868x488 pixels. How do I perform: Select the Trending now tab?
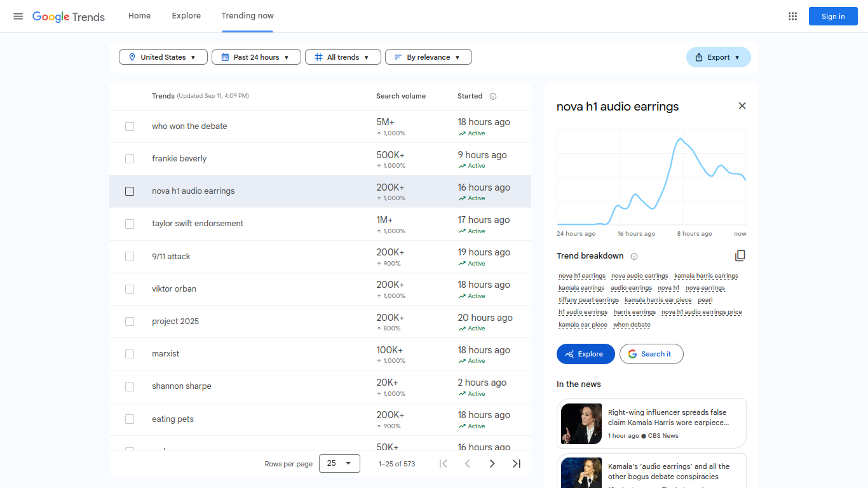point(248,16)
